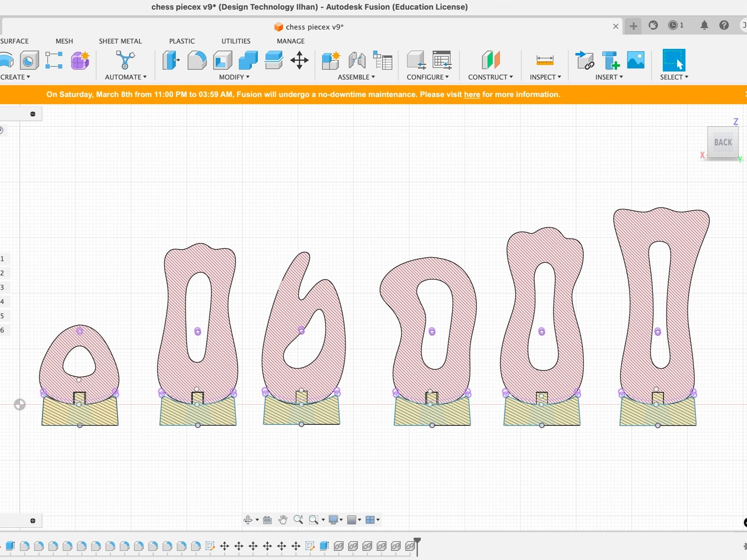
Task: Click the Automated Modeling icon
Action: 125,60
